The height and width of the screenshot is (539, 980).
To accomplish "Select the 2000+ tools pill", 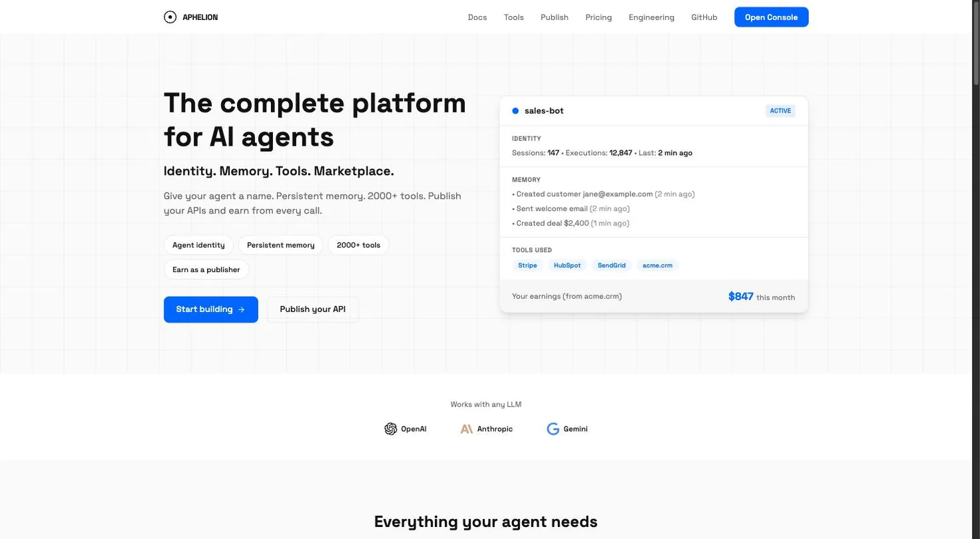I will tap(358, 245).
